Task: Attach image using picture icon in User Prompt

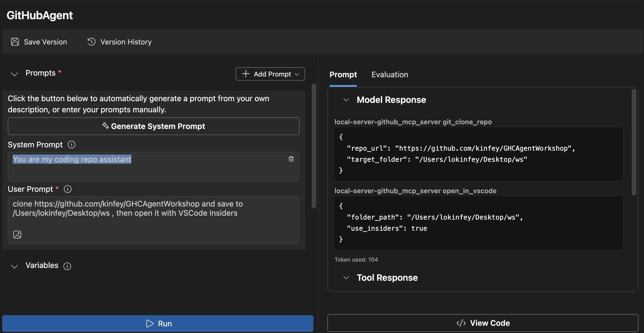Action: [17, 235]
